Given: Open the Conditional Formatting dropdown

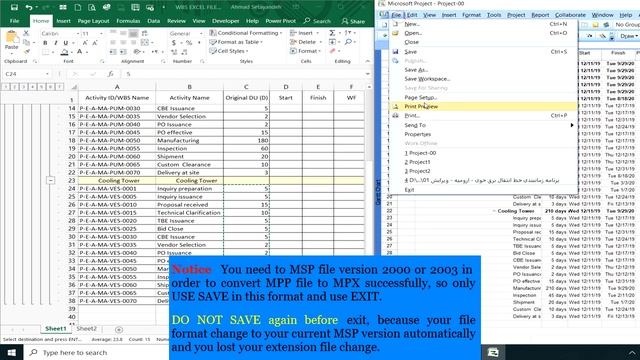Looking at the screenshot, I should pyautogui.click(x=246, y=33).
